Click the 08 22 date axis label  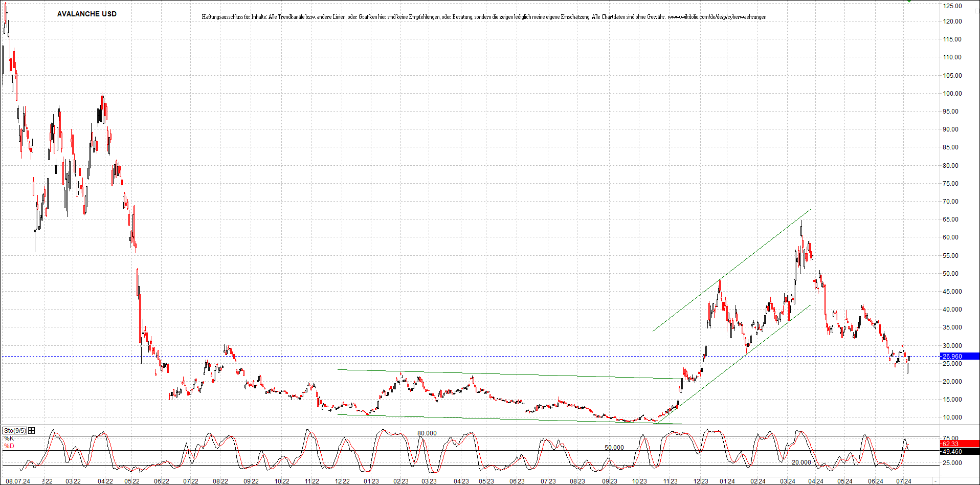(x=220, y=481)
